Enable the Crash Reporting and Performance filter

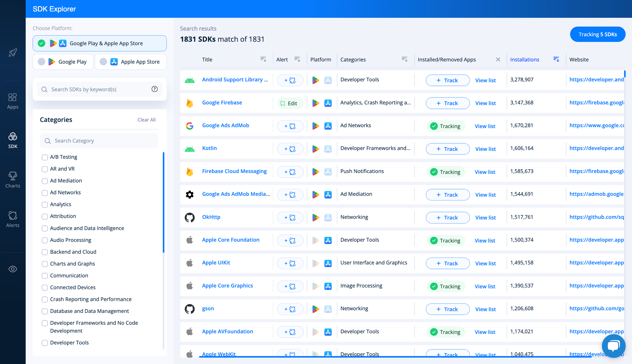tap(45, 299)
